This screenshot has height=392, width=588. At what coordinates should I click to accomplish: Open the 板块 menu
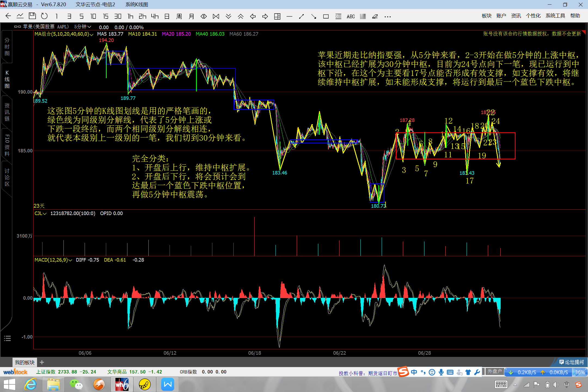click(x=486, y=16)
